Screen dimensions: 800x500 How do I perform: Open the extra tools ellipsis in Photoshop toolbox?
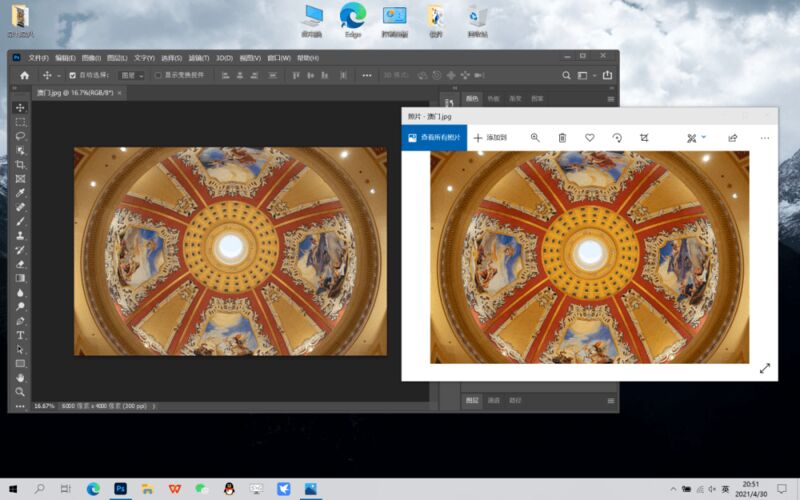pyautogui.click(x=20, y=406)
